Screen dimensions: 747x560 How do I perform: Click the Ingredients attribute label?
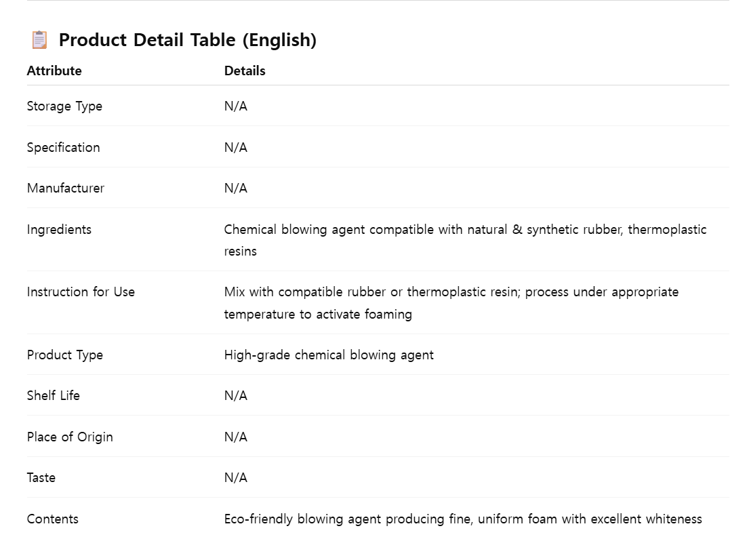click(59, 229)
